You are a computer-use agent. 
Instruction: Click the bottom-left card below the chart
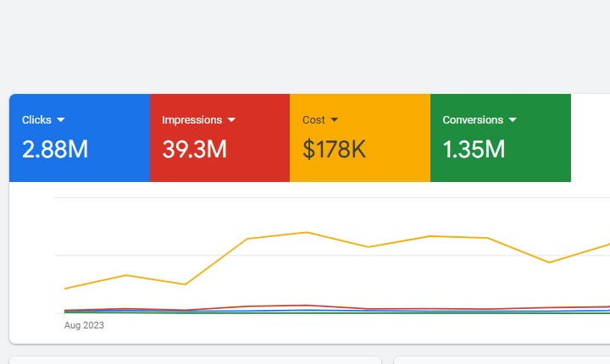pos(195,360)
